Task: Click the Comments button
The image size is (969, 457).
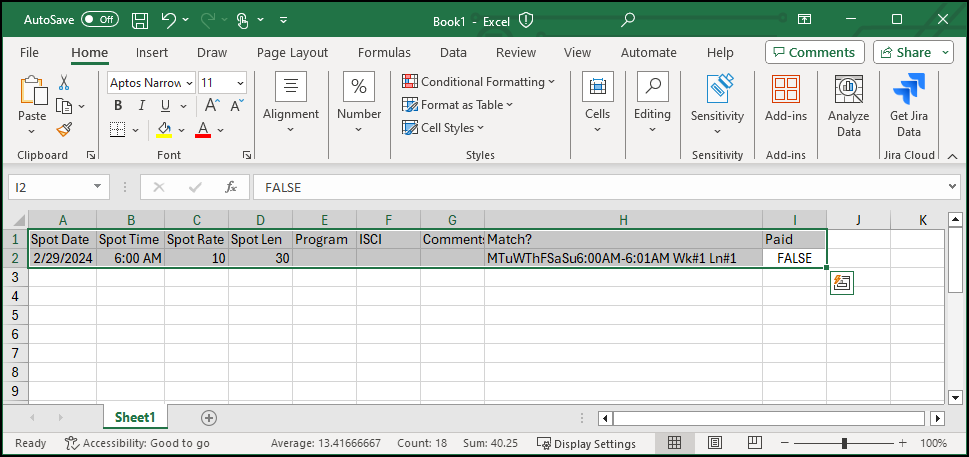Action: [814, 52]
